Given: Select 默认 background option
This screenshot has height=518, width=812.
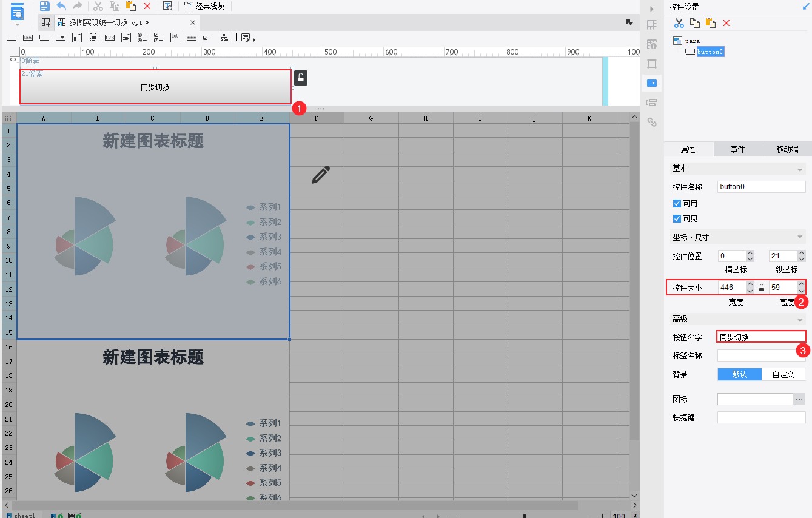Looking at the screenshot, I should tap(740, 374).
